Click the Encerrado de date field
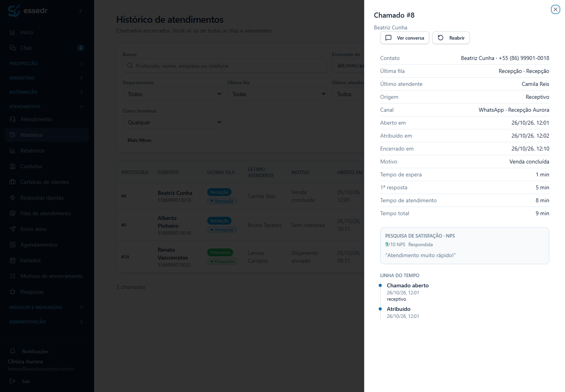Screen dimensions: 565x392 pos(348,66)
